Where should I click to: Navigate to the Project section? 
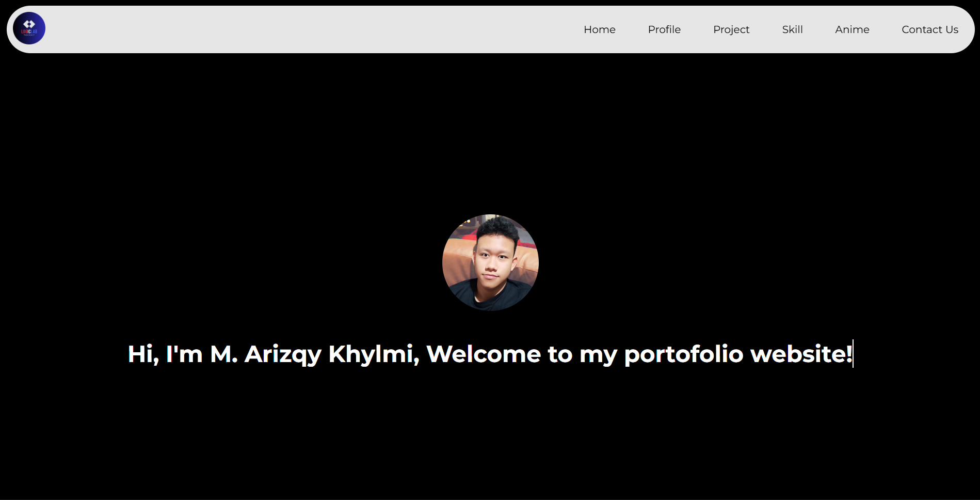click(x=731, y=29)
